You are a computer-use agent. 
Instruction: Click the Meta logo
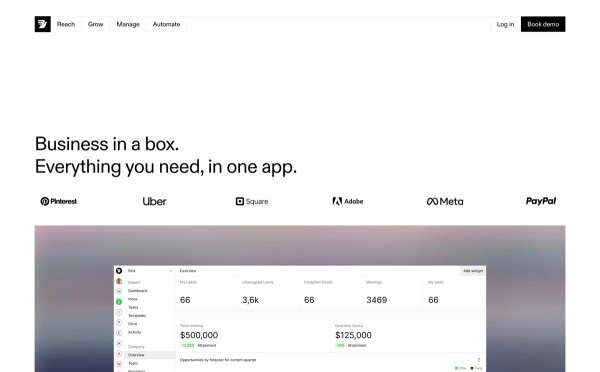tap(445, 201)
